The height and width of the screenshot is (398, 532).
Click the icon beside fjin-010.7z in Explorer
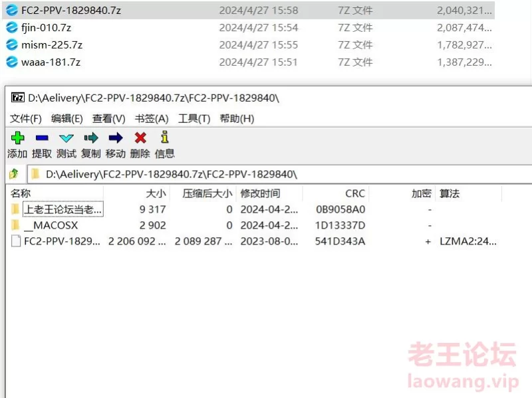[12, 27]
